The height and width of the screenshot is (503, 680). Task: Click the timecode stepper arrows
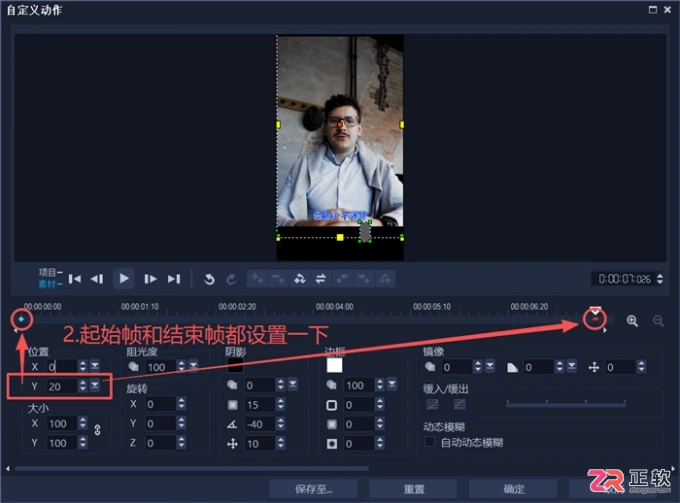click(x=660, y=279)
